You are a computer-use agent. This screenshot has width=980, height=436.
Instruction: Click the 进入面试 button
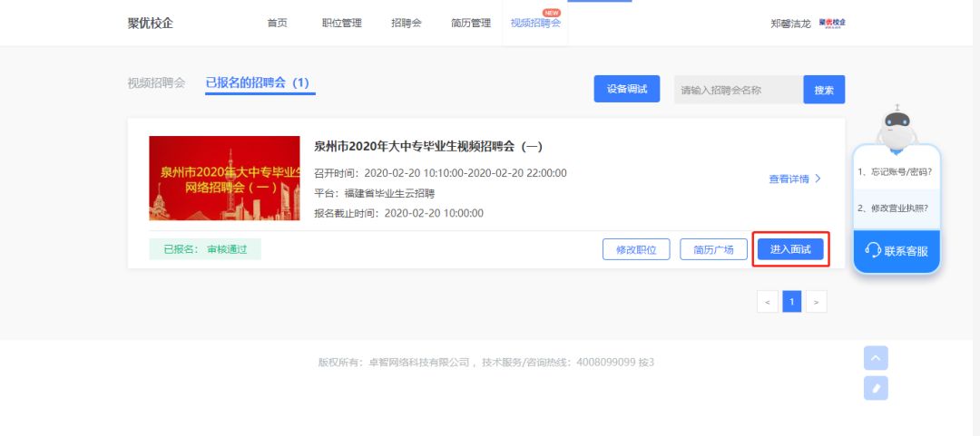790,249
